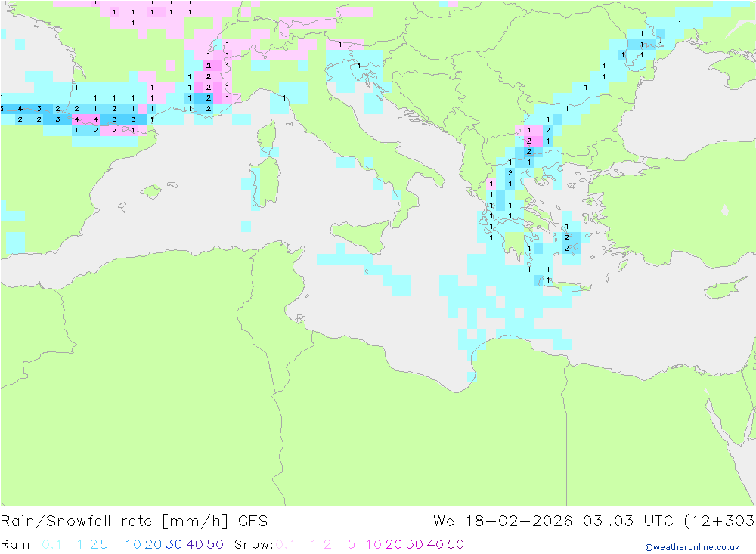The image size is (756, 554).
Task: Click the 'Rain/Snowfall rate [mm/h] GFS' title
Action: pos(134,522)
